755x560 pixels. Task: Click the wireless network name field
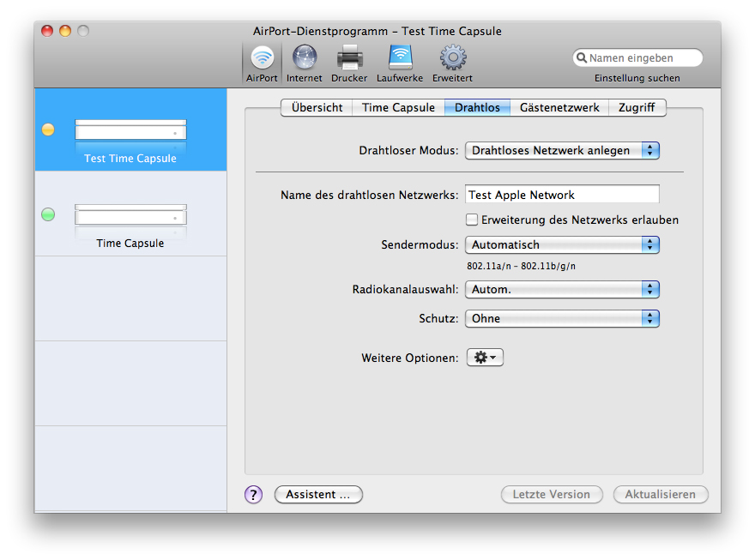click(x=562, y=195)
